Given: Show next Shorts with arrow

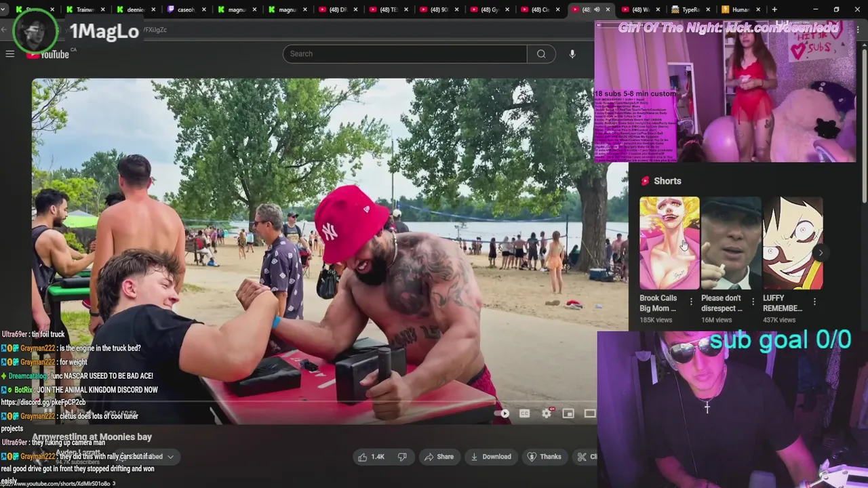Looking at the screenshot, I should pos(821,253).
